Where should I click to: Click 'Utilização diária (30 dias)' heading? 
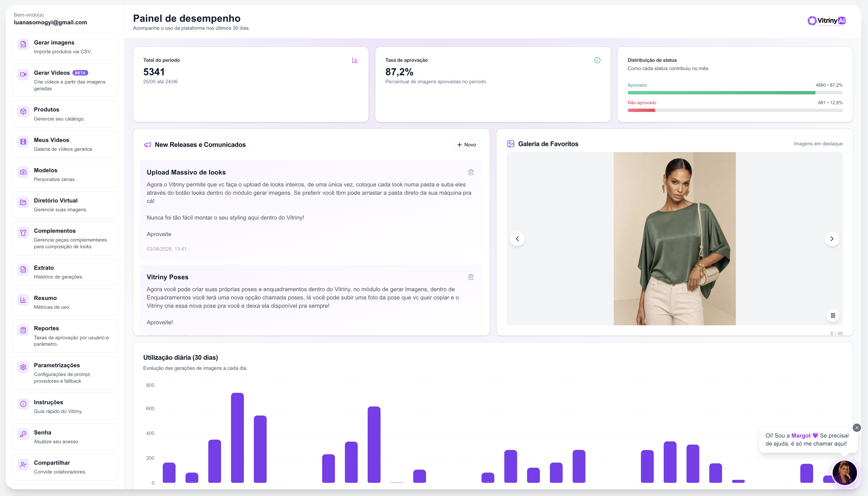(x=181, y=357)
